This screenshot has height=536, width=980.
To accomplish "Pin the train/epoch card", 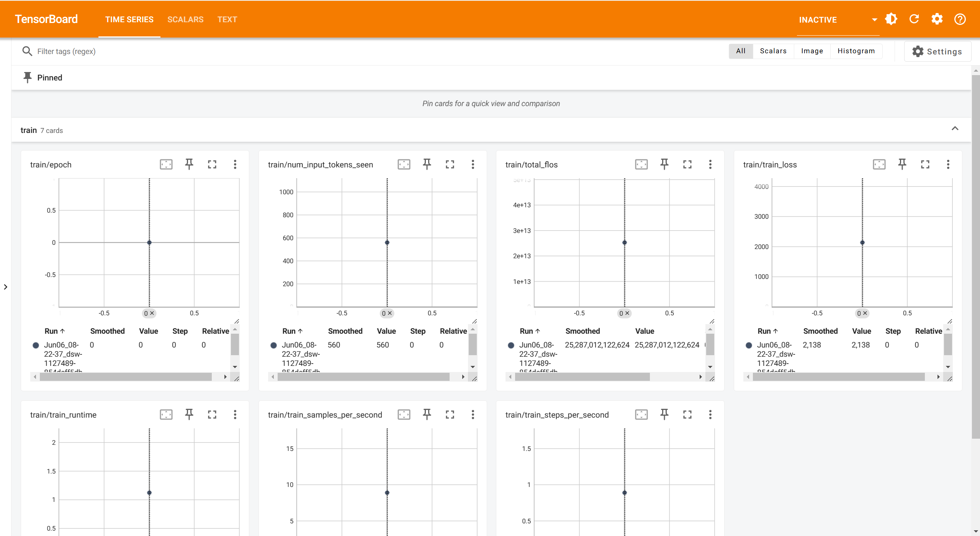I will [189, 164].
